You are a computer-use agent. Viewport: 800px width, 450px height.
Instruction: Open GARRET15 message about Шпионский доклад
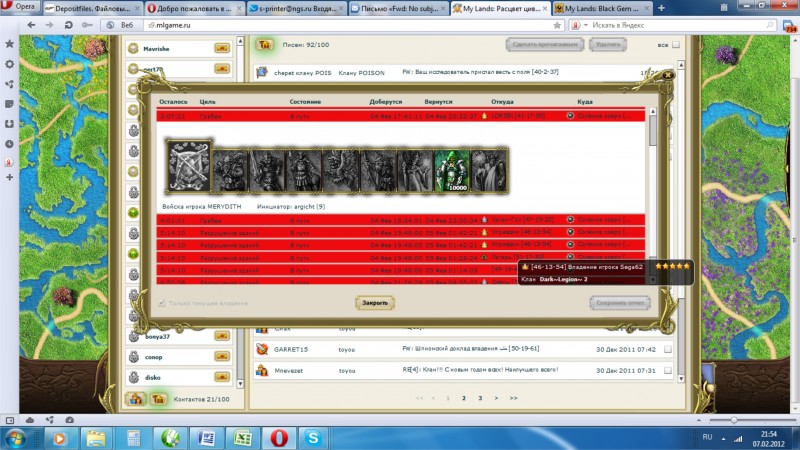[x=470, y=348]
